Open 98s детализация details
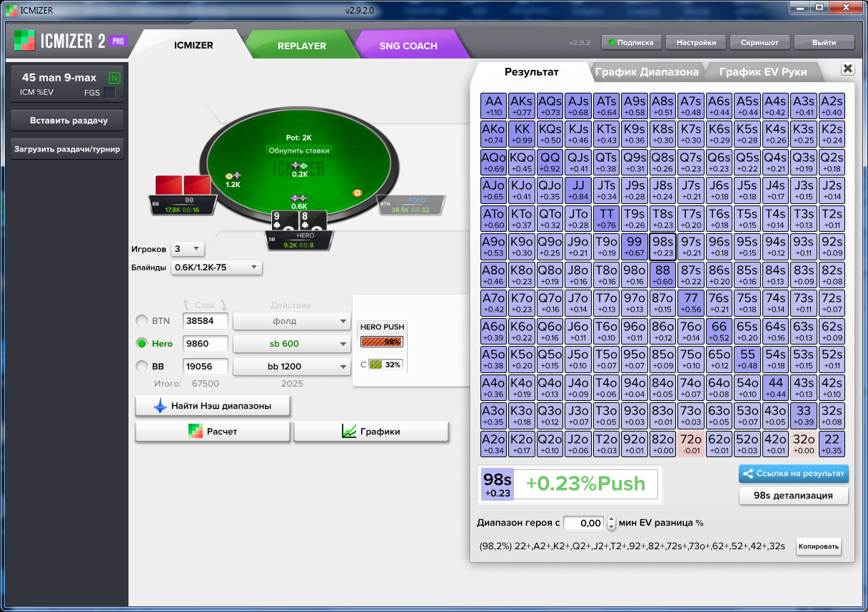Screen dimensions: 868x612 [794, 495]
